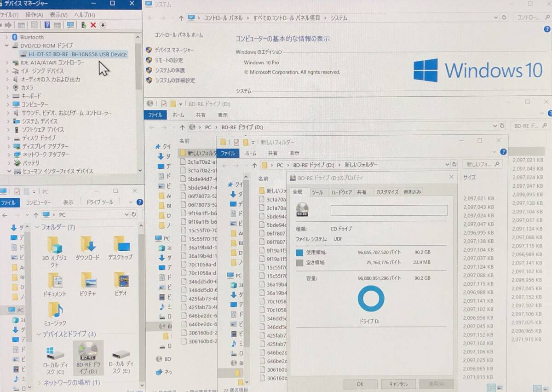
Task: Click the red X uninstall icon in Device Manager
Action: click(93, 25)
